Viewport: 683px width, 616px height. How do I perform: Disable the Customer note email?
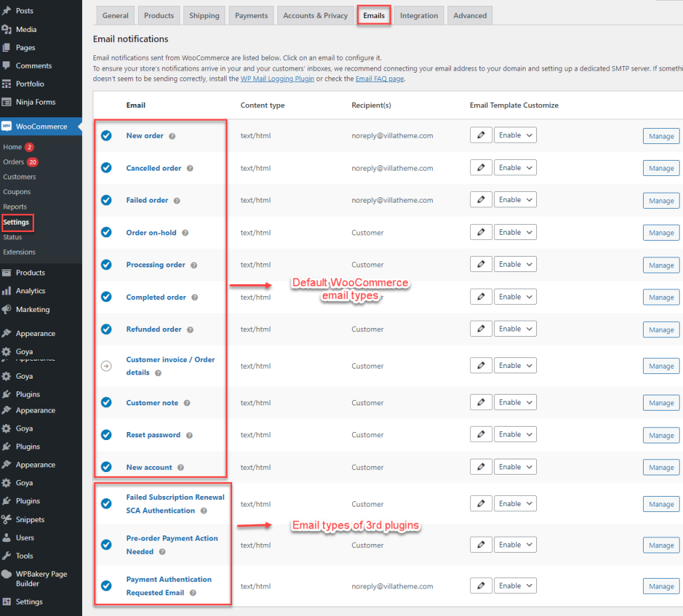105,402
